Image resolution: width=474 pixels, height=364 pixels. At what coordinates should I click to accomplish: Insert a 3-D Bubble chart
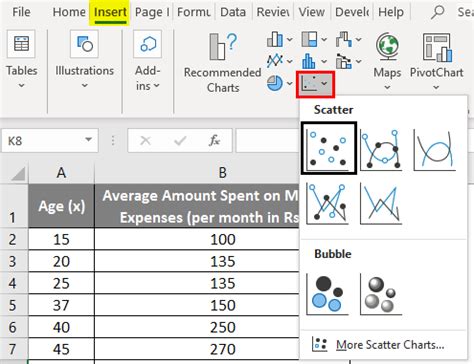click(x=381, y=294)
